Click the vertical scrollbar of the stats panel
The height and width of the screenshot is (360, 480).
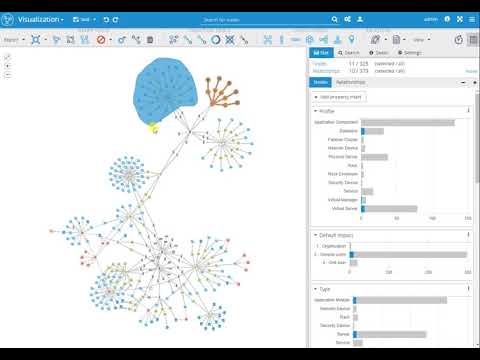[477, 137]
